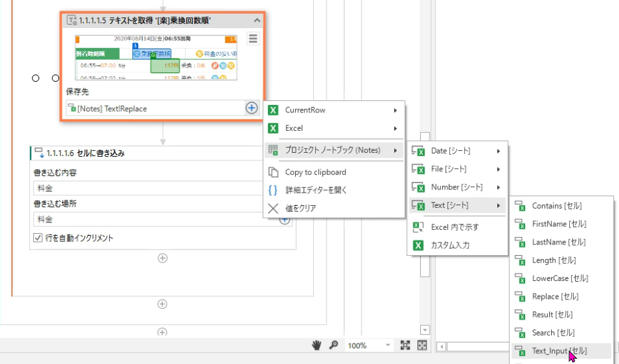
Task: Choose Copy to clipboard from the context menu
Action: click(x=315, y=172)
